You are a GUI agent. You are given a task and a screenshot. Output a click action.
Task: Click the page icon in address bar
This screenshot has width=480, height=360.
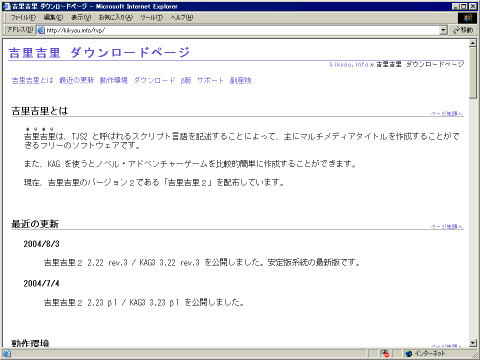(41, 30)
